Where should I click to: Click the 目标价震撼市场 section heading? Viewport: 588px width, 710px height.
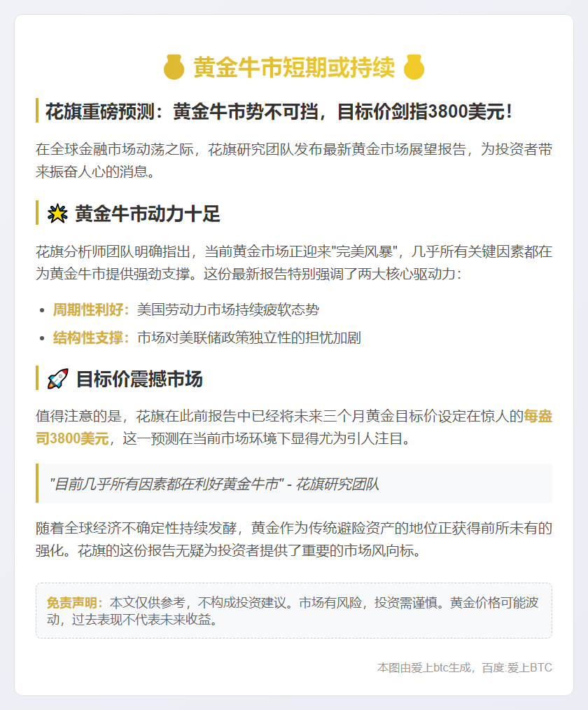(x=139, y=379)
